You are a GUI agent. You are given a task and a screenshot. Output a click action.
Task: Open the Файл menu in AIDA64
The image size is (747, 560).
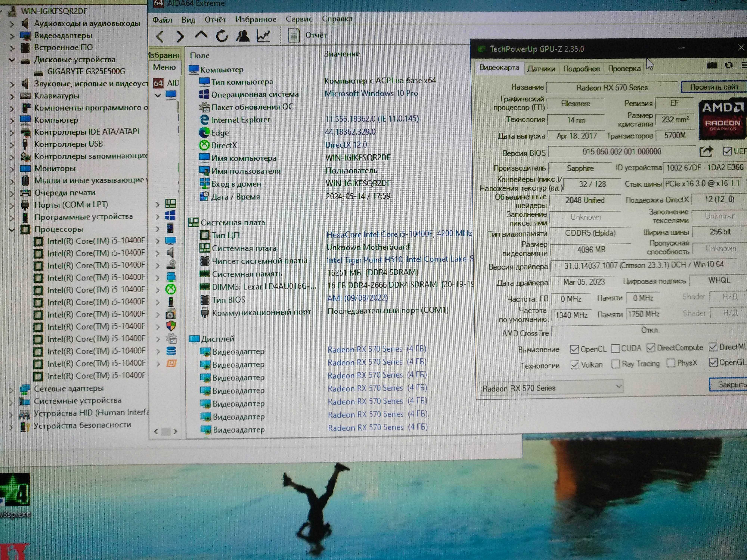[x=162, y=20]
